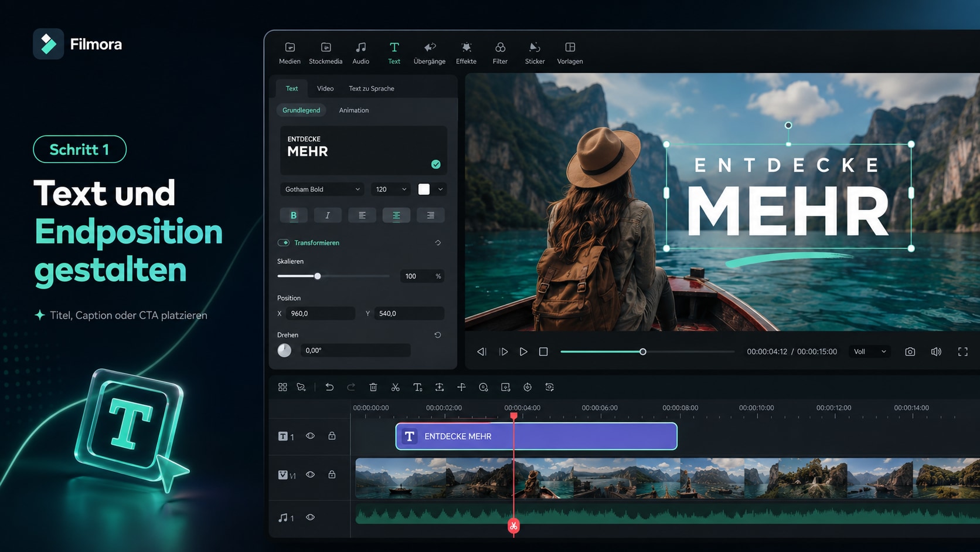Click the ENTDECKE MEHR text edit box

(x=363, y=150)
